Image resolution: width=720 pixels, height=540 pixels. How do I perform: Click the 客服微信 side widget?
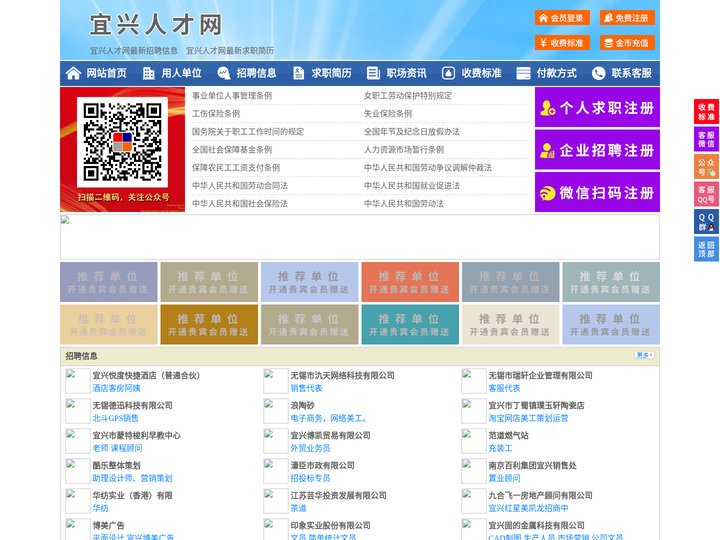pyautogui.click(x=706, y=139)
